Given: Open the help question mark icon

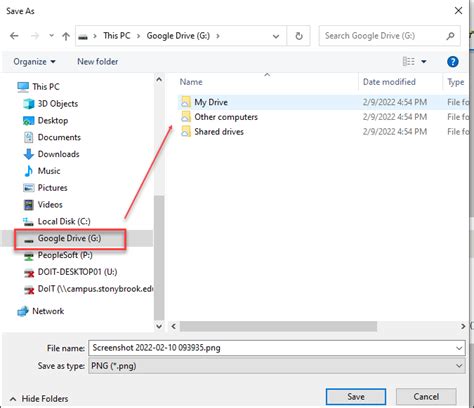Looking at the screenshot, I should 452,62.
